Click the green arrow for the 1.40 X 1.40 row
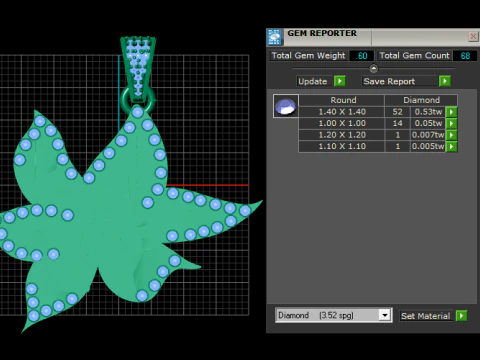 452,112
